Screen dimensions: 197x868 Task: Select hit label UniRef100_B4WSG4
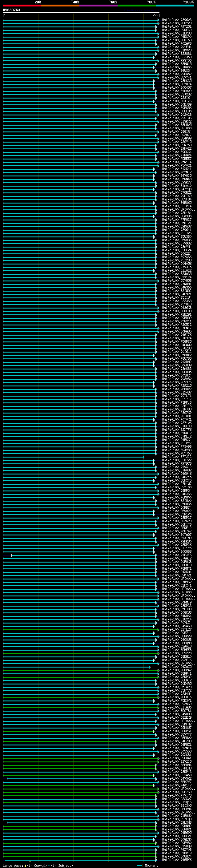tap(177, 71)
